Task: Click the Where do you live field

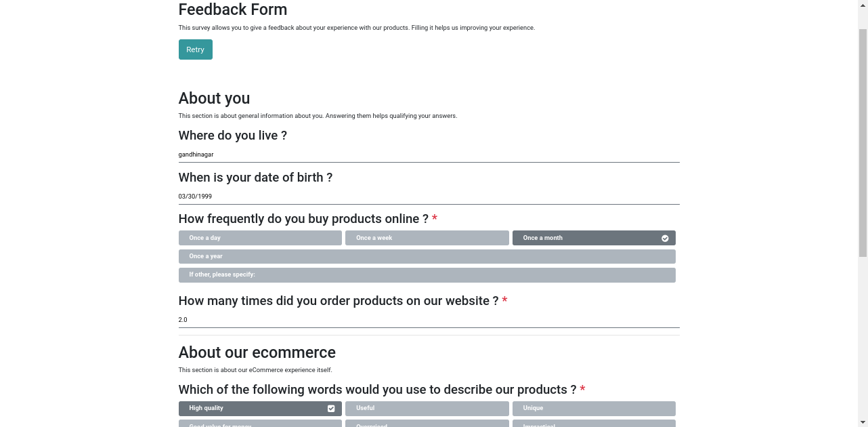Action: [x=429, y=155]
